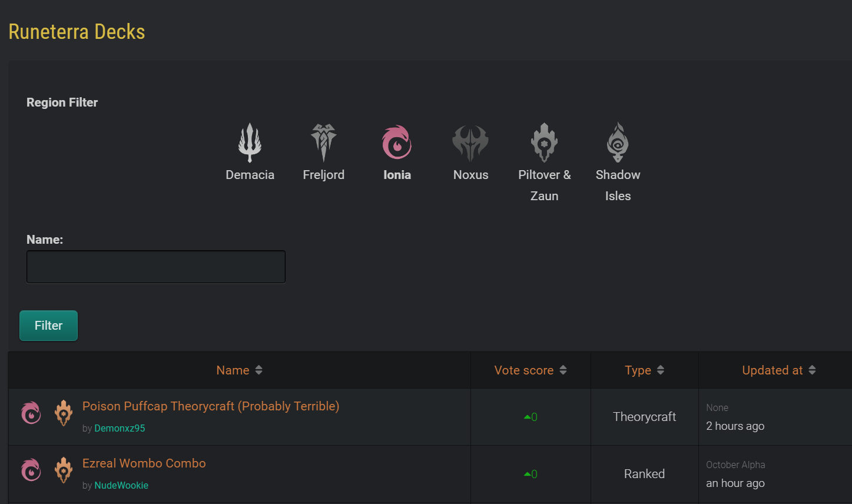Select the Demacia region filter icon

pyautogui.click(x=250, y=142)
